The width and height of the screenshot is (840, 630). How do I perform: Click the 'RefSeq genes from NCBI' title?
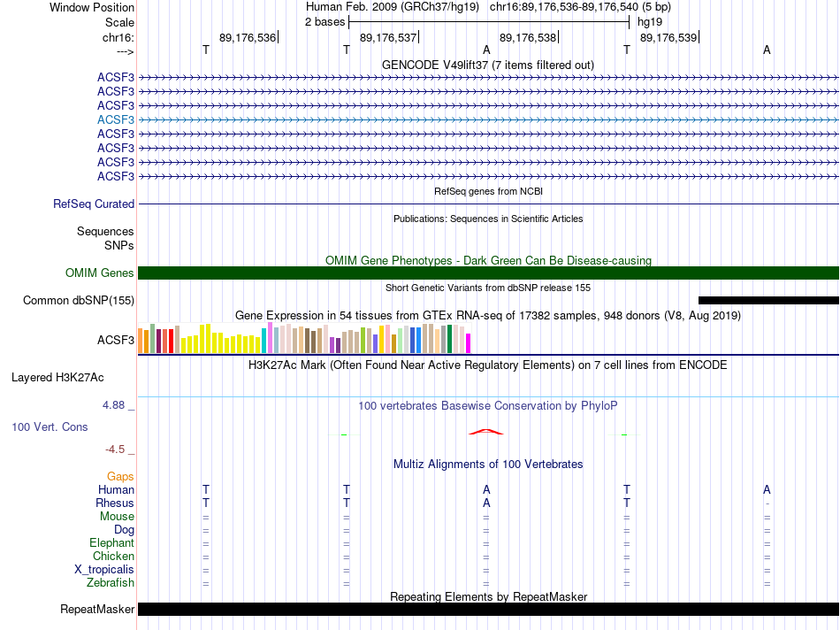(x=488, y=191)
